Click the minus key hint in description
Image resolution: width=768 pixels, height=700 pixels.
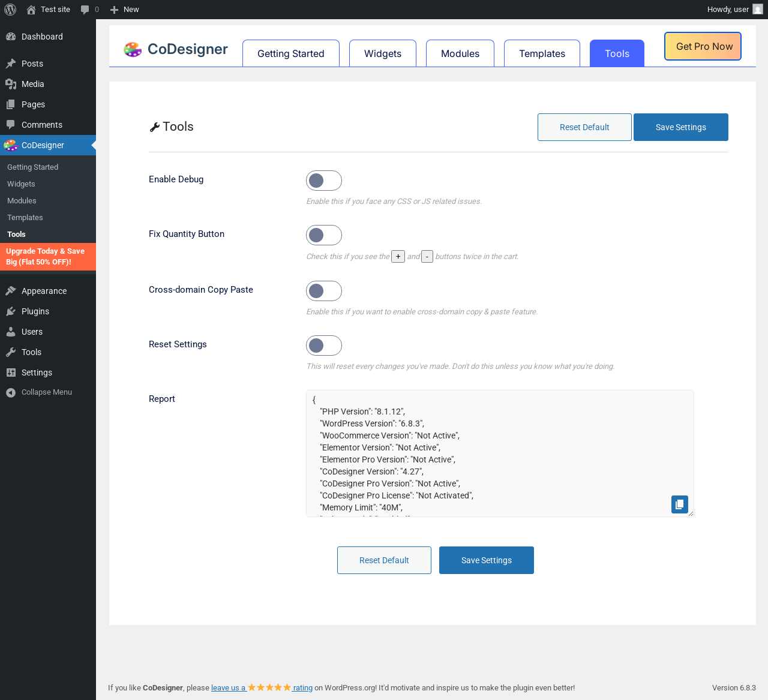point(427,257)
